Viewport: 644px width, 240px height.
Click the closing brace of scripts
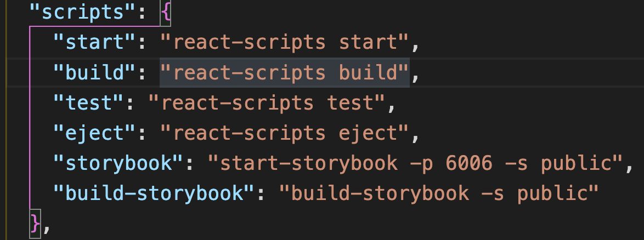click(35, 225)
